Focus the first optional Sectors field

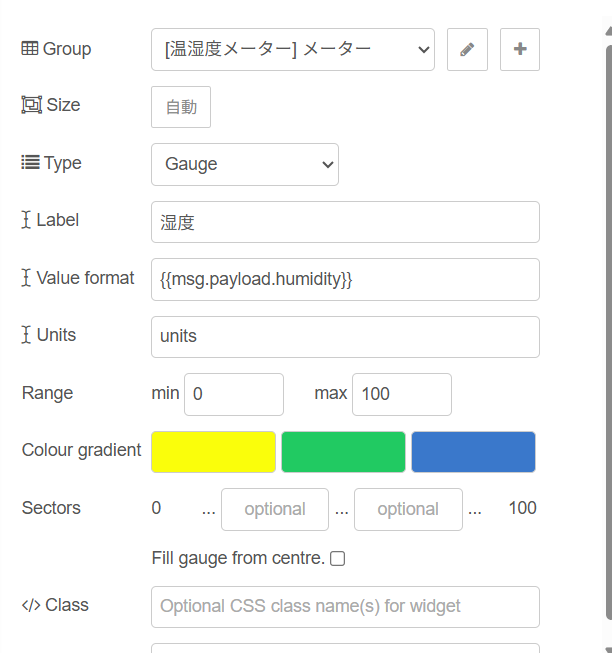[x=275, y=509]
